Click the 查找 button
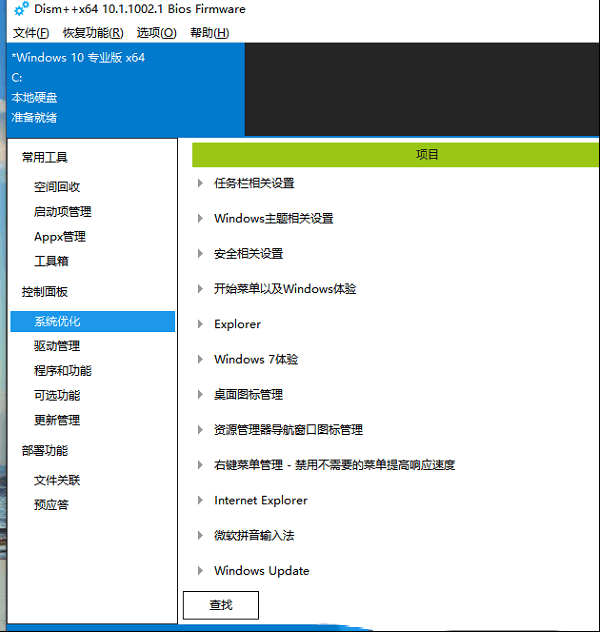This screenshot has height=632, width=600. pos(221,605)
